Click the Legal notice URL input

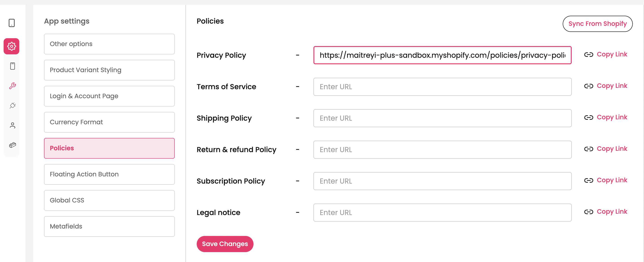coord(442,212)
